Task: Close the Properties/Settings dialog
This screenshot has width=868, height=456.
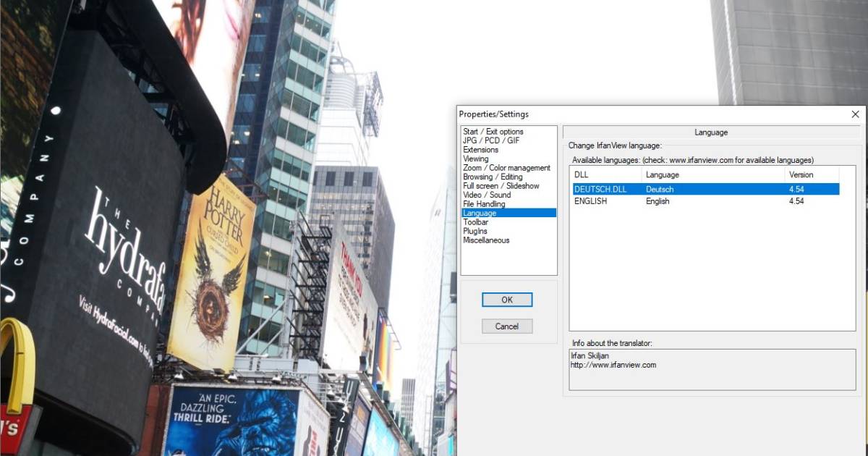Action: (856, 114)
